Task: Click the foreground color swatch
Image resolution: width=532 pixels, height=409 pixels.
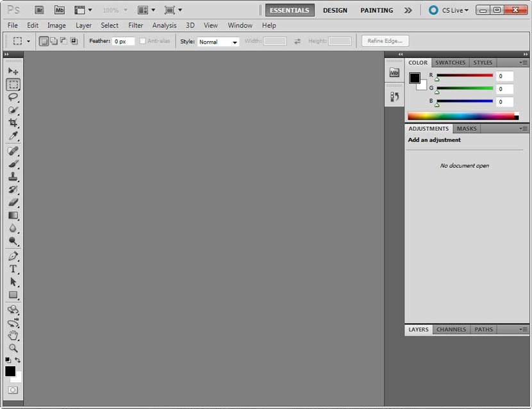Action: click(11, 372)
